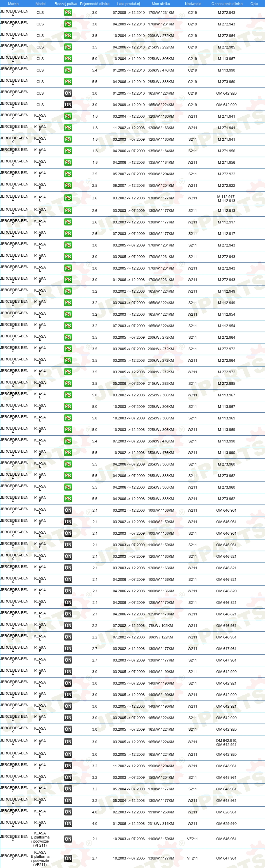Click ON diesel icon in CLS 01.2005 row
The height and width of the screenshot is (868, 265).
(68, 93)
